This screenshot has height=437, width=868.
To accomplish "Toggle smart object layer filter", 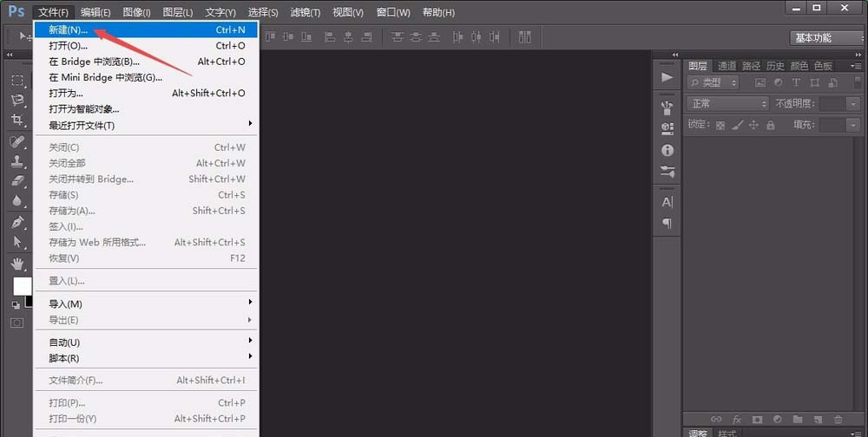I will point(832,82).
